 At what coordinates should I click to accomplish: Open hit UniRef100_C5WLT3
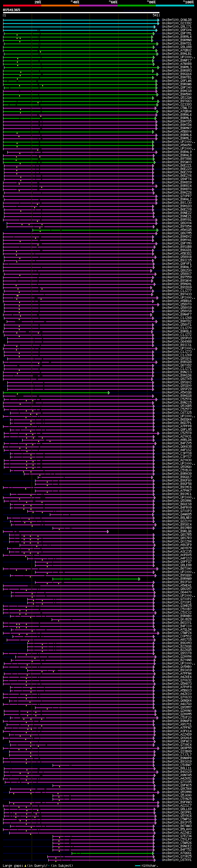pyautogui.click(x=176, y=108)
